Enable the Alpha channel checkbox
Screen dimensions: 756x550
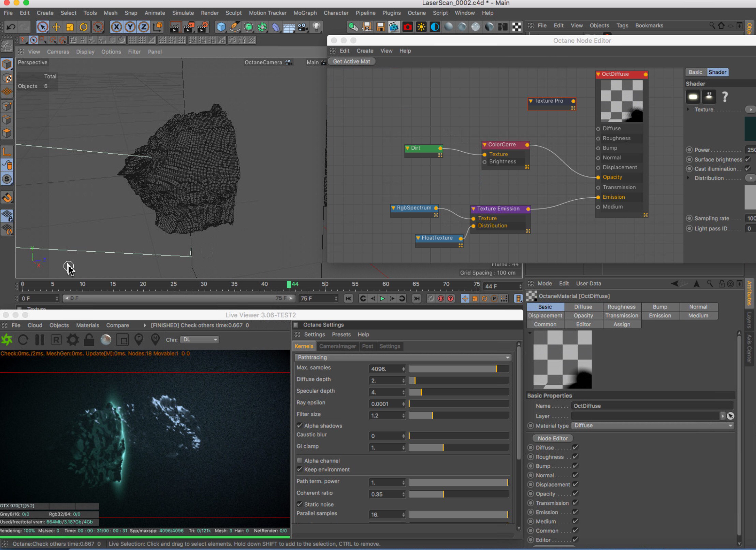[300, 461]
